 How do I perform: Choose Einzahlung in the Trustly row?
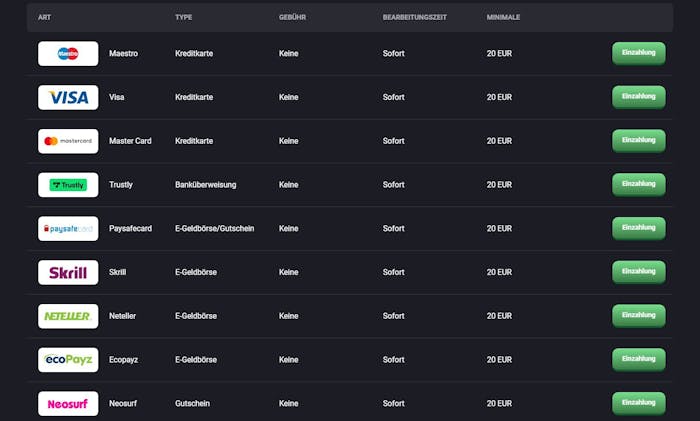click(638, 184)
